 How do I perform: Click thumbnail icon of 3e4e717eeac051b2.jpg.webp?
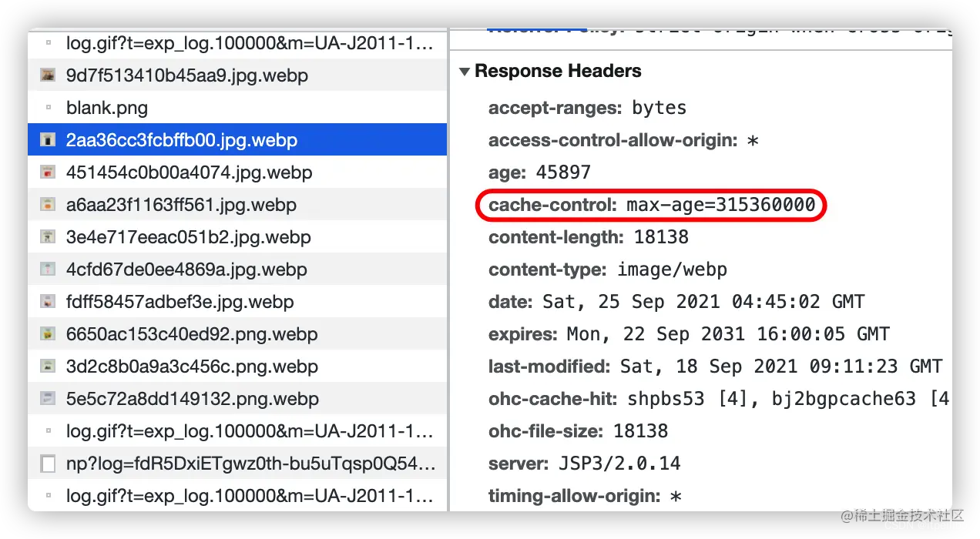[x=48, y=237]
